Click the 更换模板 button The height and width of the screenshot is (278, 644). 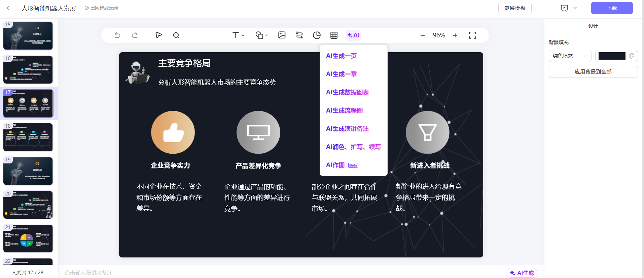pos(515,8)
